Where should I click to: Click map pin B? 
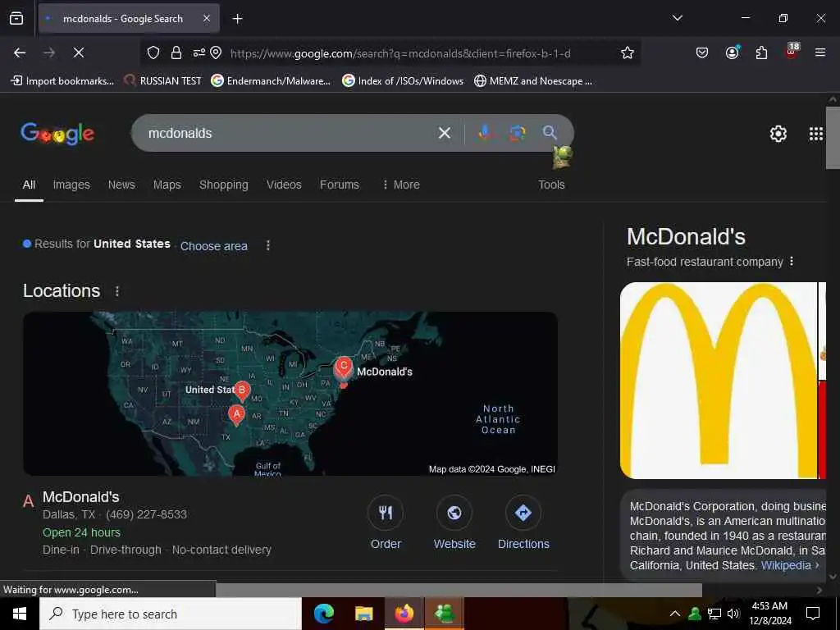click(242, 391)
